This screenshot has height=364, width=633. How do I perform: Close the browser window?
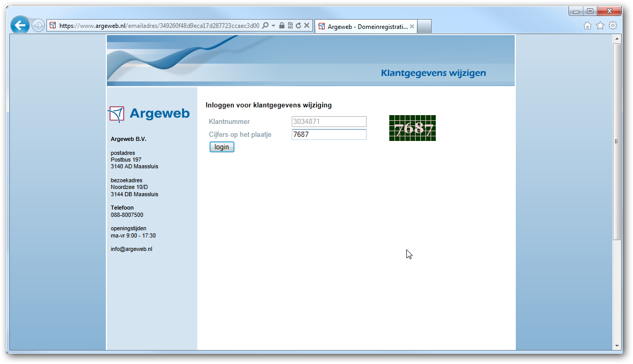(609, 11)
